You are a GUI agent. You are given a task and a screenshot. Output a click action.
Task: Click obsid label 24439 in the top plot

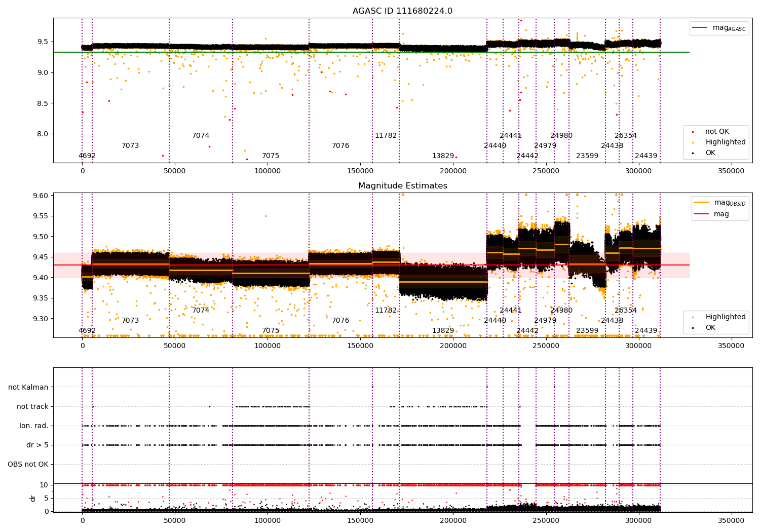(646, 156)
